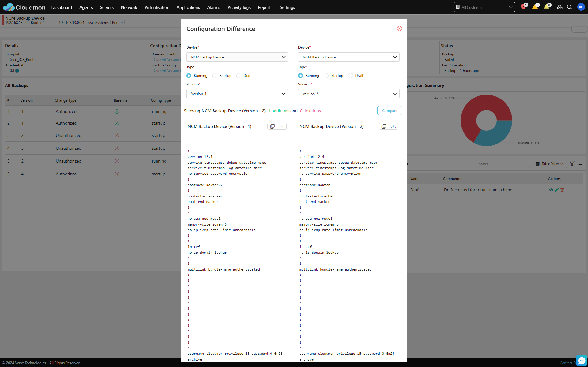Open the Settings menu

pyautogui.click(x=287, y=7)
